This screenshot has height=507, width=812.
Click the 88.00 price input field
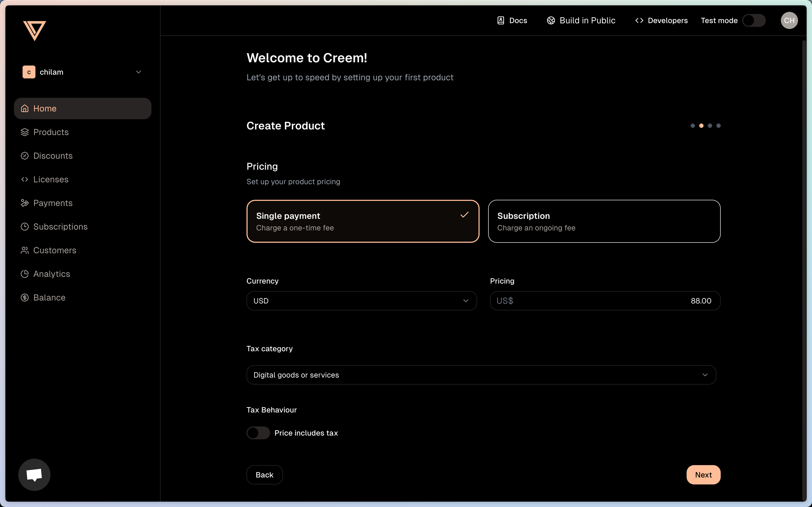(x=605, y=301)
